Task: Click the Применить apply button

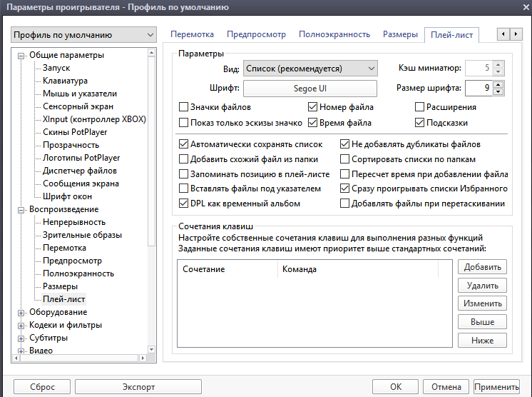Action: (x=496, y=387)
